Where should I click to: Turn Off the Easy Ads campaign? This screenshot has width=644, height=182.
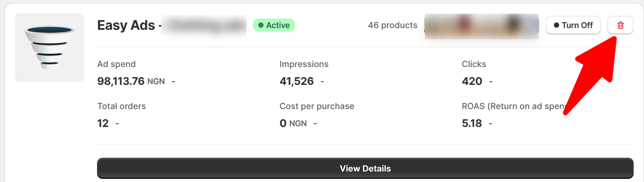click(573, 25)
